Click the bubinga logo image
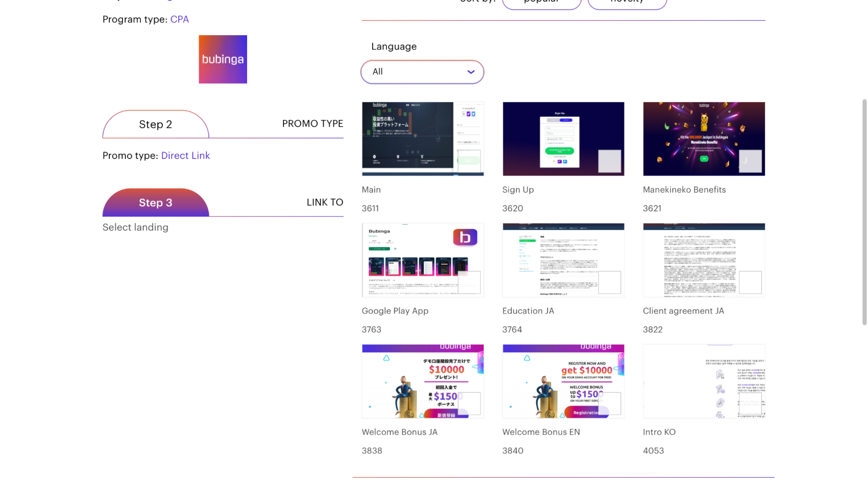 click(223, 59)
